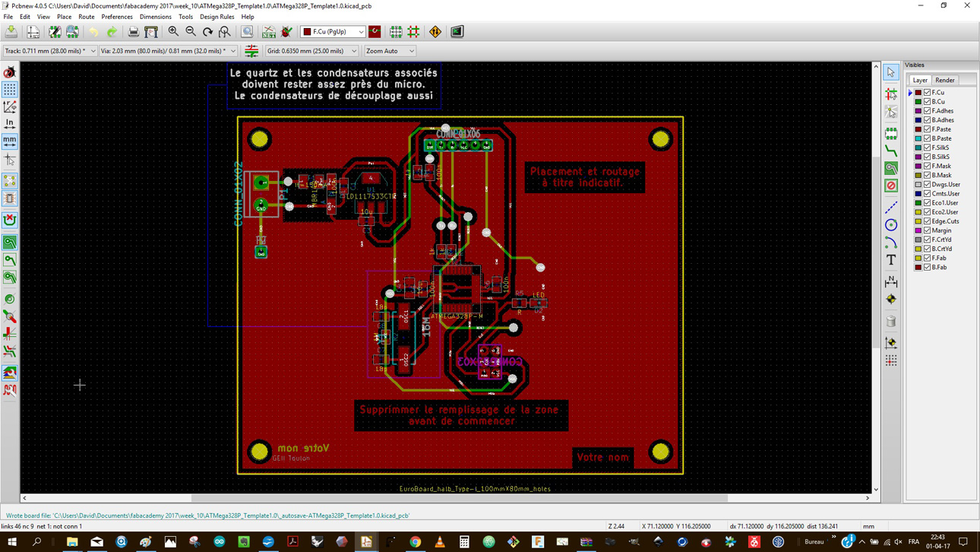Uncheck the Dwgs.User layer checkbox

(928, 184)
